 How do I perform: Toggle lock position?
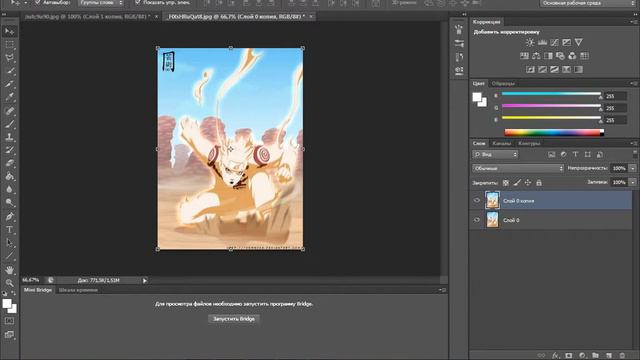(528, 183)
